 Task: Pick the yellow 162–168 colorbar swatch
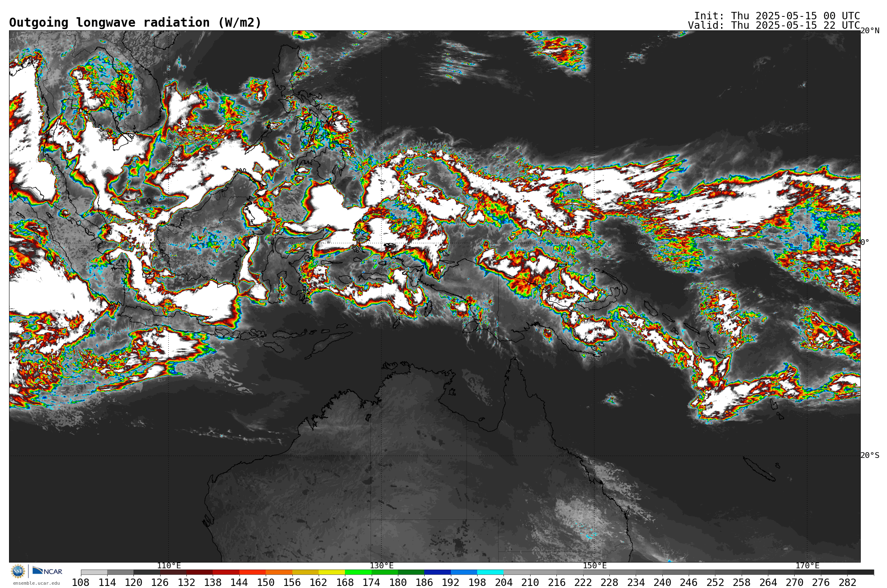(332, 572)
